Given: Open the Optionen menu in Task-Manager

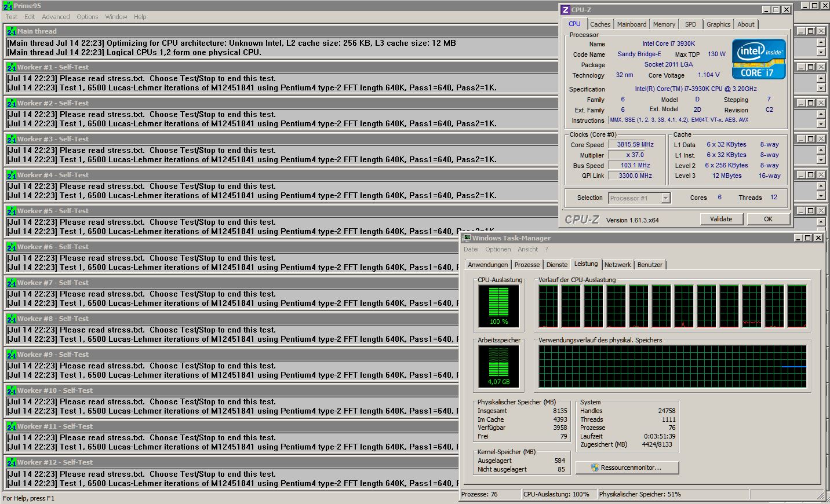Looking at the screenshot, I should [498, 249].
